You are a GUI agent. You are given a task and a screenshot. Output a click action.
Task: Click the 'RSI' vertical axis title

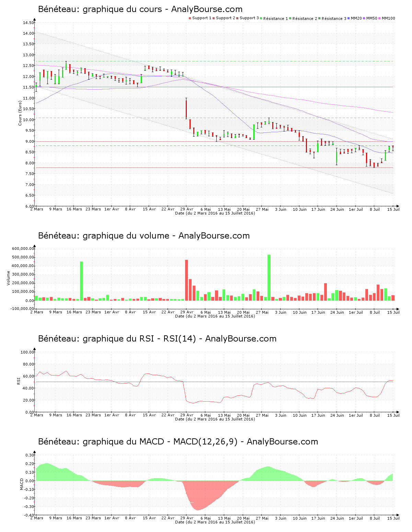tap(19, 380)
